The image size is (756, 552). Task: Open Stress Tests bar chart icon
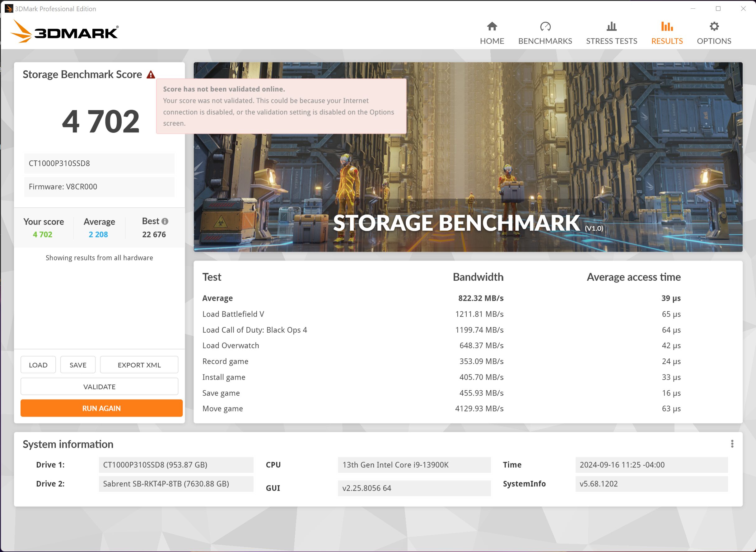tap(611, 26)
